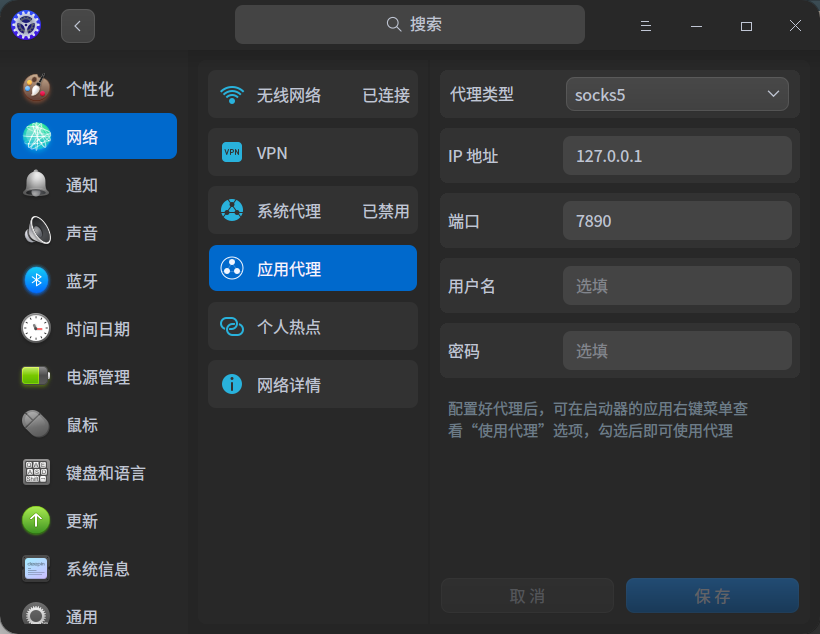Click the wireless network Wi-Fi icon
Viewport: 820px width, 634px height.
pyautogui.click(x=232, y=95)
